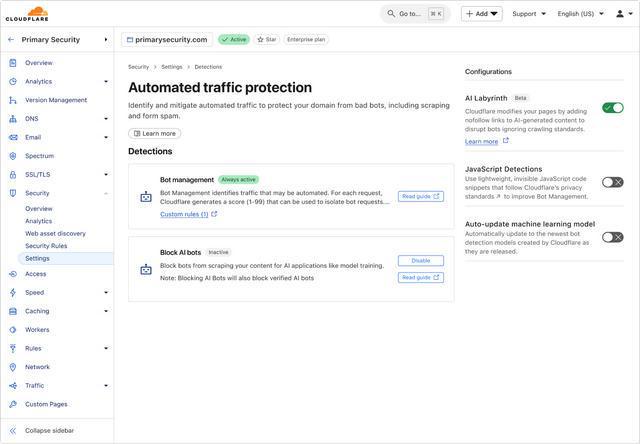Open AI Labyrinth Learn more link
Viewport: 640px width, 444px height.
click(x=481, y=141)
